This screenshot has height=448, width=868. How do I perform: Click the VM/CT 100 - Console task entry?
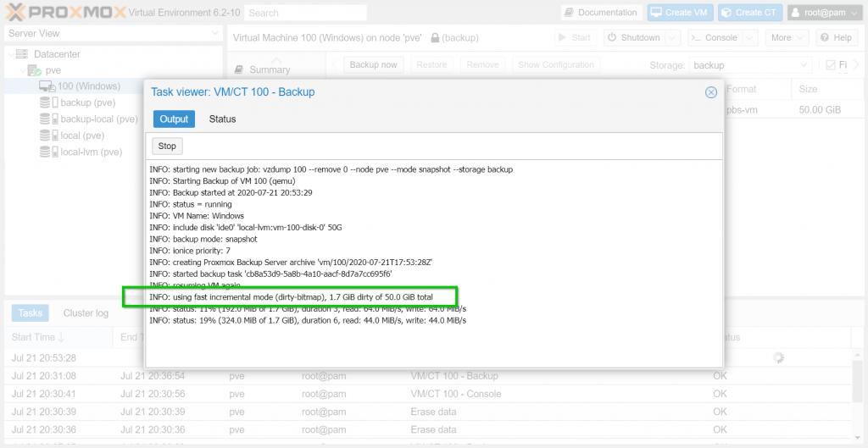point(455,394)
